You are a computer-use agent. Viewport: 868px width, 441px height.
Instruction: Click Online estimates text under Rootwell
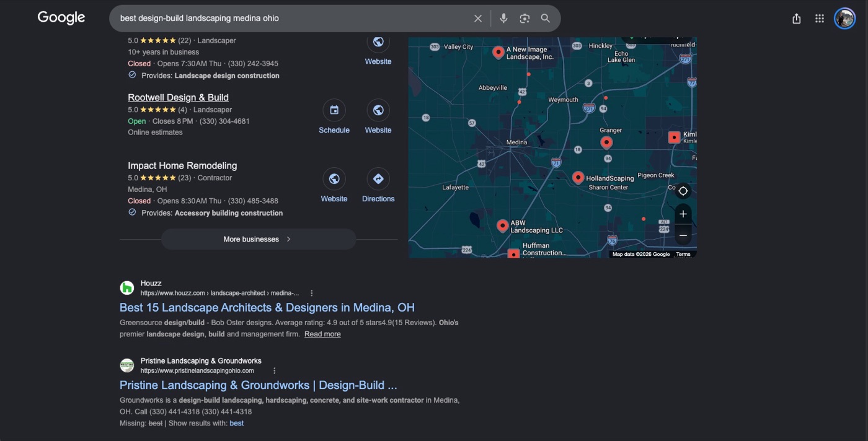point(155,133)
